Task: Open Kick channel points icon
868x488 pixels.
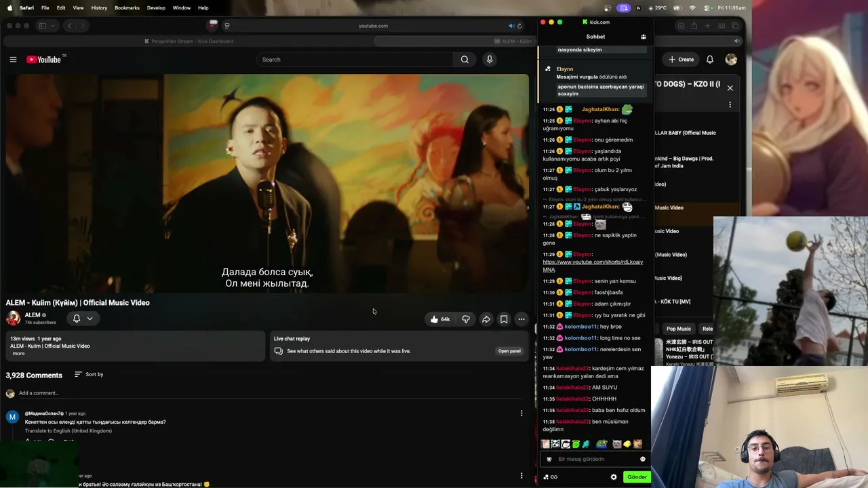Action: [546, 477]
